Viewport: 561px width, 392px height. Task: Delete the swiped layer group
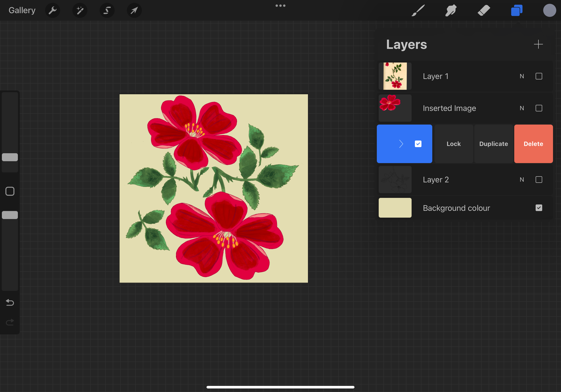533,144
